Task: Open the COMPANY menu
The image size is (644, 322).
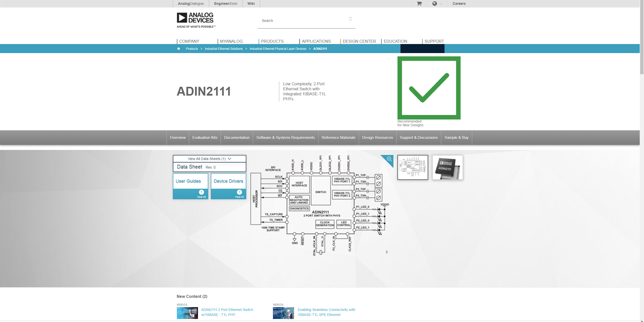Action: (189, 41)
